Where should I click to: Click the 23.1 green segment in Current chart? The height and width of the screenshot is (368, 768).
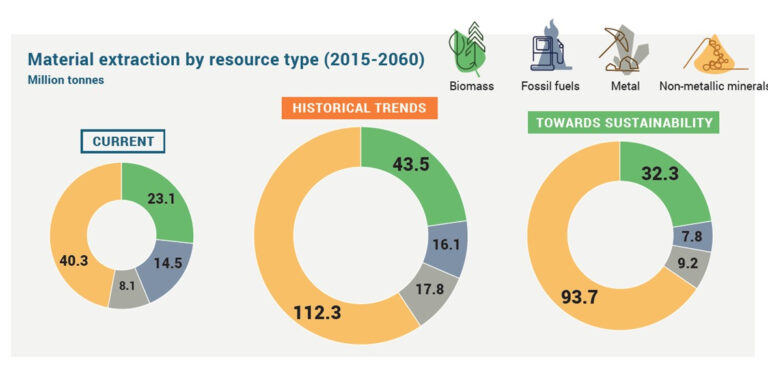[161, 199]
